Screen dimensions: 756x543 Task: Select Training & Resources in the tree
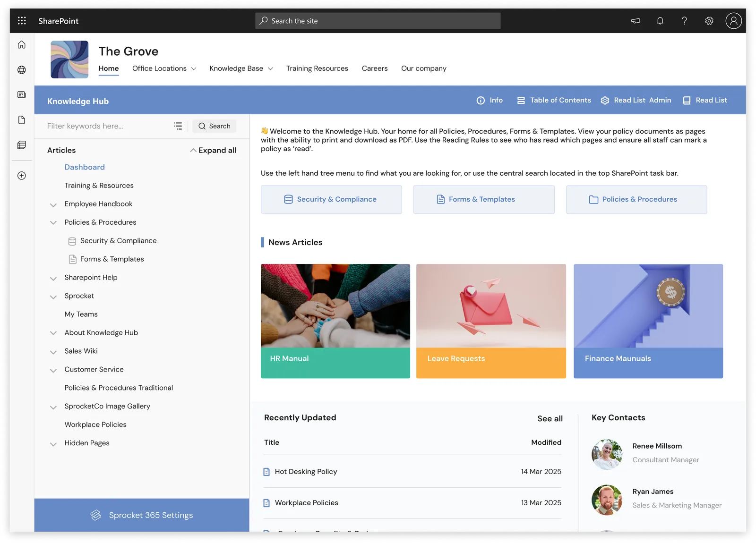[x=99, y=186]
